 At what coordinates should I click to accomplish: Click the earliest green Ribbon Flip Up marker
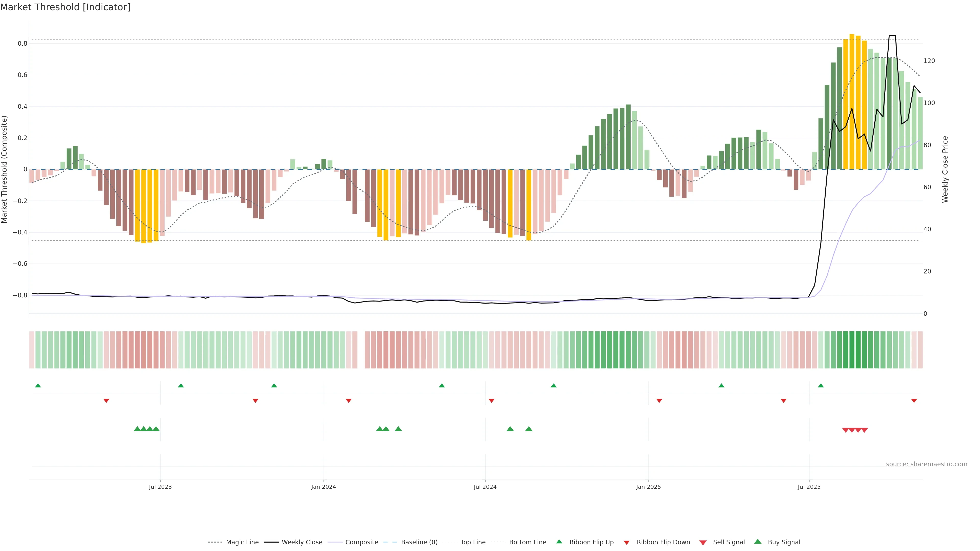coord(38,386)
